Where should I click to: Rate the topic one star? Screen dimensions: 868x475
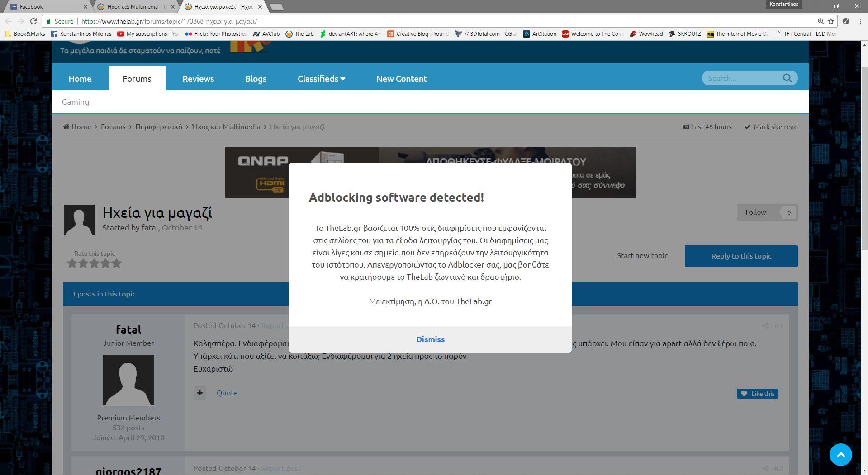[x=72, y=263]
